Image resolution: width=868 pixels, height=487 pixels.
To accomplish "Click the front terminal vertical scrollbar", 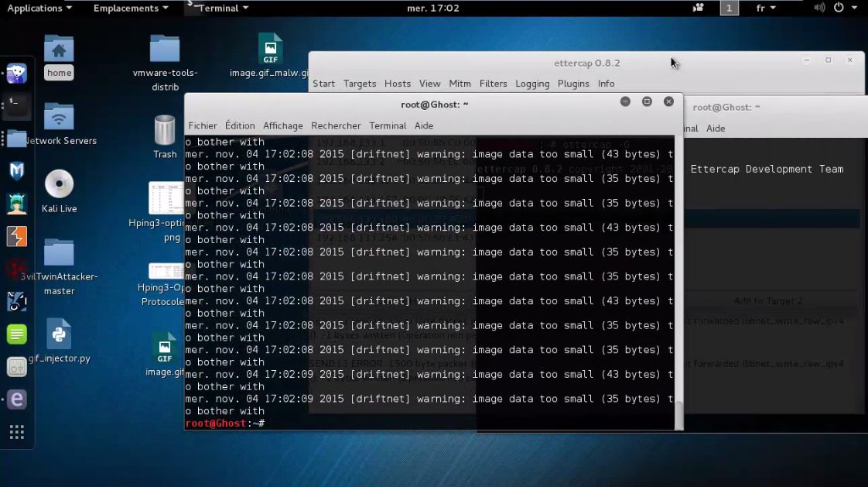I will [678, 283].
